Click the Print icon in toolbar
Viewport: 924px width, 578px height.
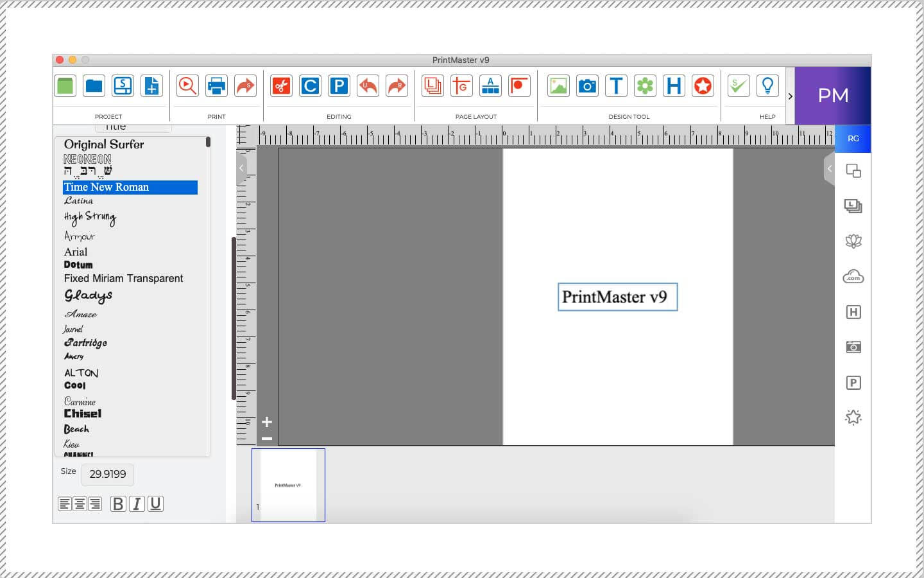(216, 85)
